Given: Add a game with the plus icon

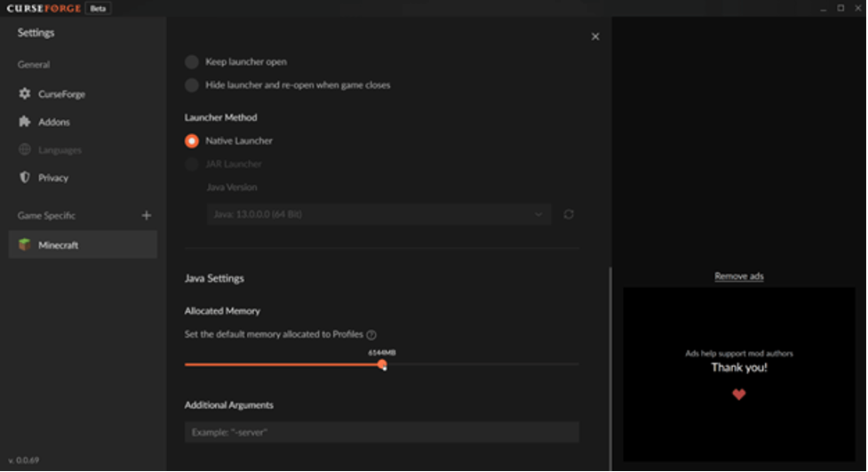Looking at the screenshot, I should pyautogui.click(x=147, y=215).
